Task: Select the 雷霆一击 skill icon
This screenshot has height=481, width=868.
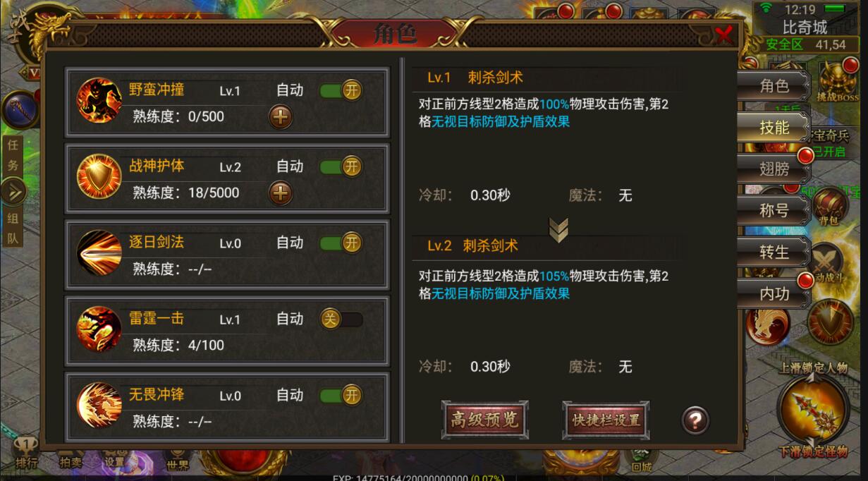Action: click(99, 329)
